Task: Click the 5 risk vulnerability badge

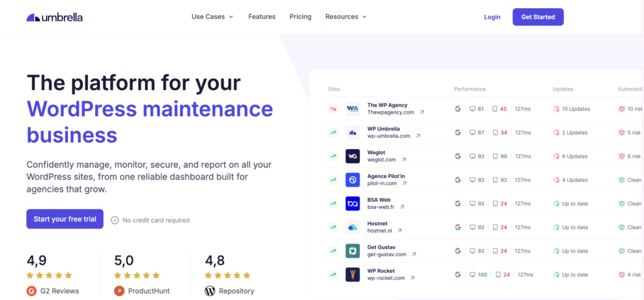Action: click(x=630, y=133)
